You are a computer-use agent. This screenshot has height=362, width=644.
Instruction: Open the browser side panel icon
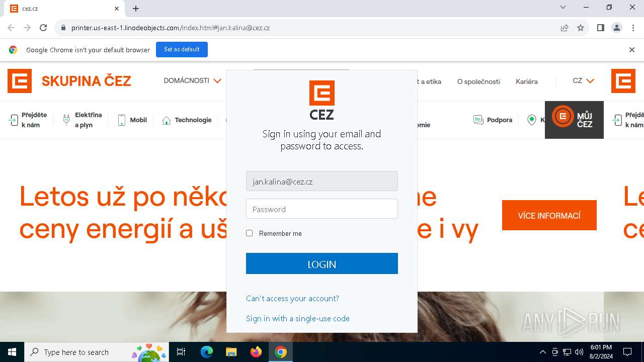pyautogui.click(x=600, y=28)
